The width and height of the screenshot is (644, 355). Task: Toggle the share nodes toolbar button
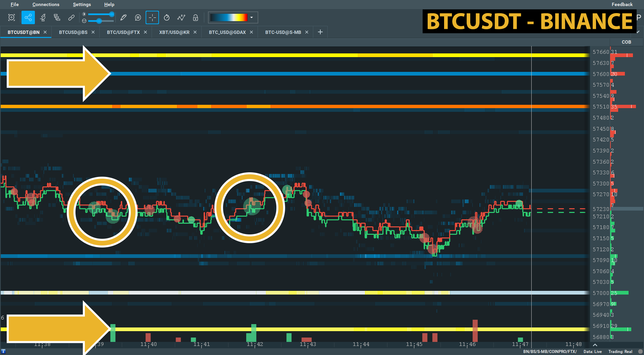(x=28, y=17)
